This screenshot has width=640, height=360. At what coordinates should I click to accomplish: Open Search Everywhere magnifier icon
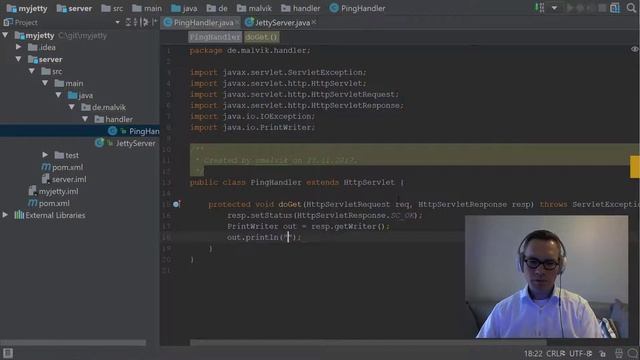pos(631,8)
